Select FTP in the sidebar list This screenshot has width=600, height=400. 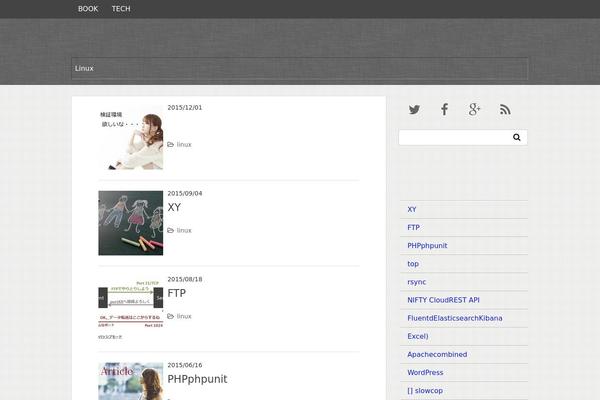414,227
